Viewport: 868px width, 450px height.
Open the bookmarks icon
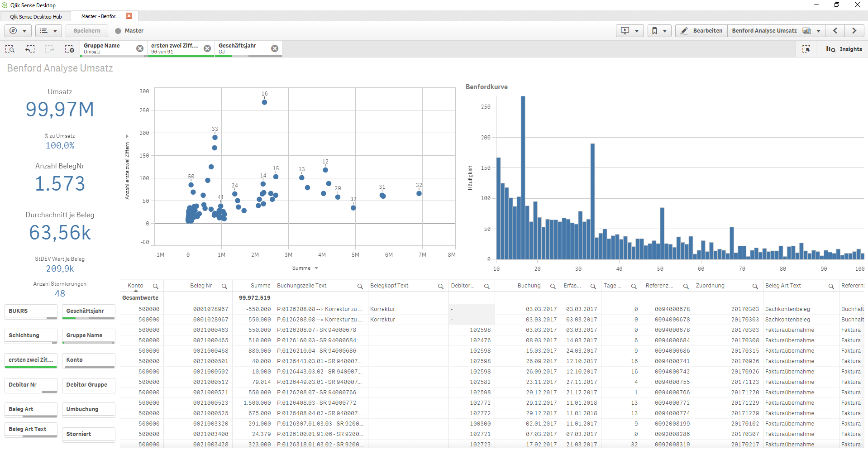click(x=659, y=31)
